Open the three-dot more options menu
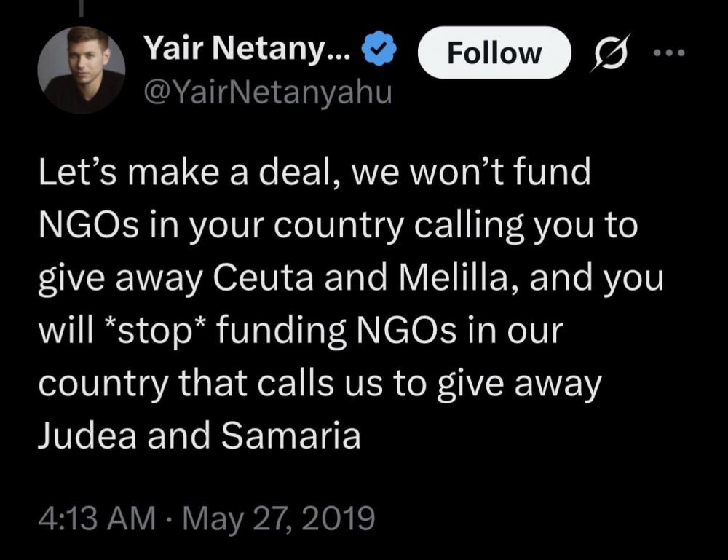Image resolution: width=728 pixels, height=560 pixels. point(668,52)
